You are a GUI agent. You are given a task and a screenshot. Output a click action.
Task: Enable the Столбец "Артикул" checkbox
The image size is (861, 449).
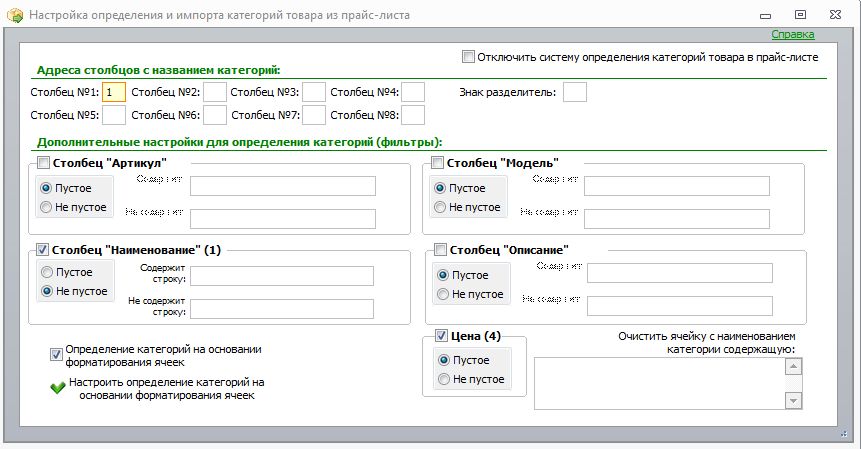[43, 162]
